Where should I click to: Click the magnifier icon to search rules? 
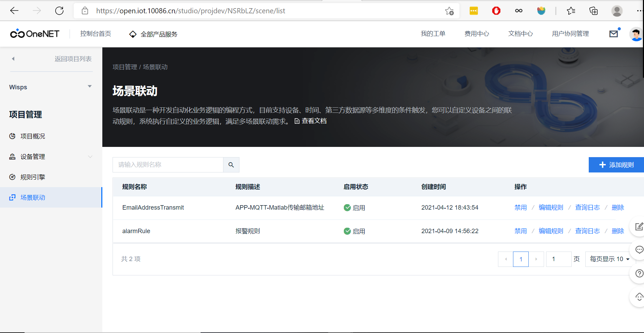231,165
